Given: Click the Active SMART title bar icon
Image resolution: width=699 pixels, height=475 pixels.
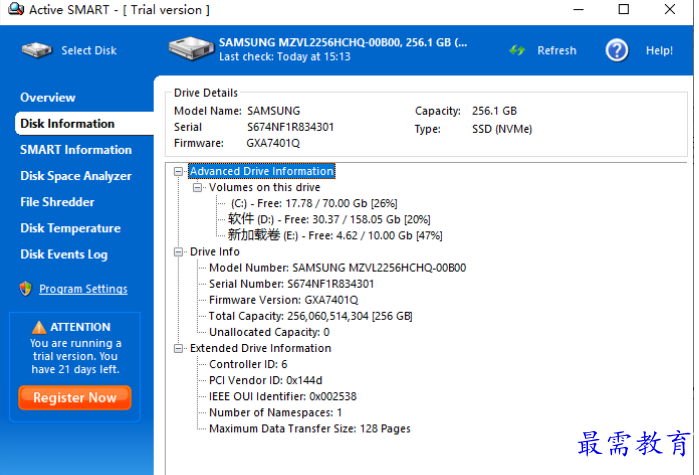Looking at the screenshot, I should coord(16,9).
